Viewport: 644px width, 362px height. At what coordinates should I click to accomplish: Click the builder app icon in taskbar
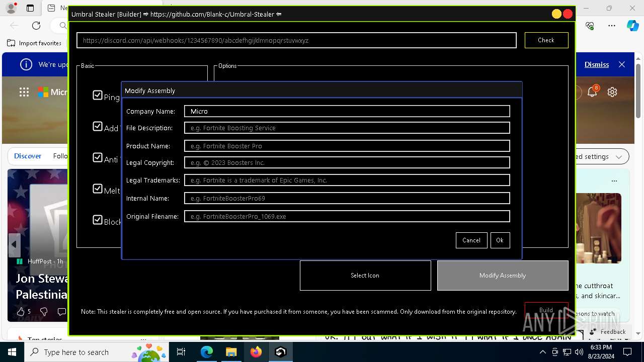tap(281, 352)
